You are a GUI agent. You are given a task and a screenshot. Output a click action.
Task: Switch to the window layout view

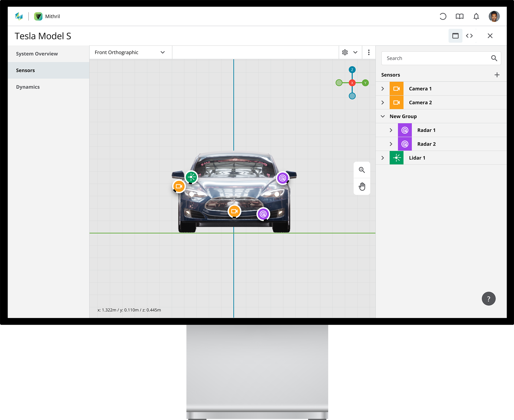[455, 36]
